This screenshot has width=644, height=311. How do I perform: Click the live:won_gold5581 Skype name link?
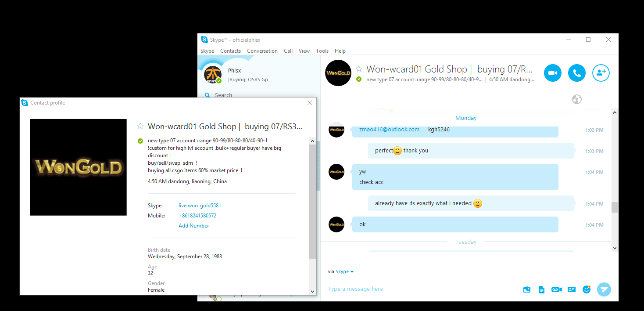(x=203, y=206)
